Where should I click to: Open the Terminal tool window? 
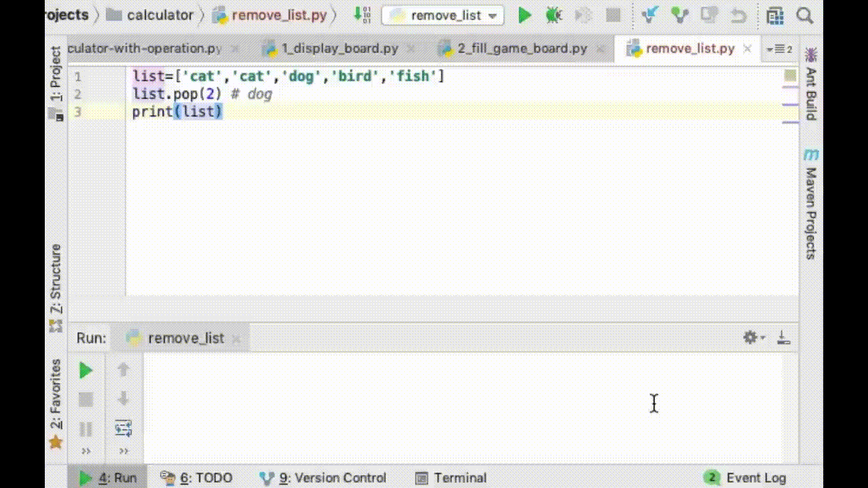pyautogui.click(x=458, y=478)
